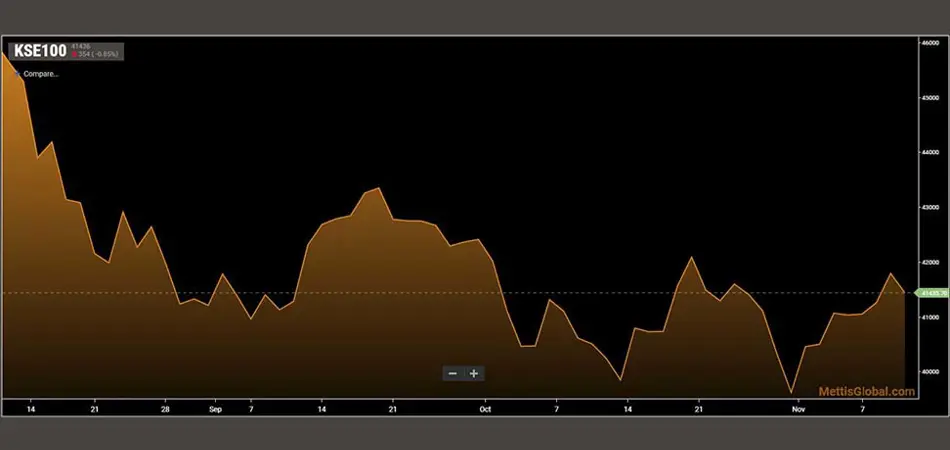Click the plus icon beside Compare

pyautogui.click(x=16, y=73)
